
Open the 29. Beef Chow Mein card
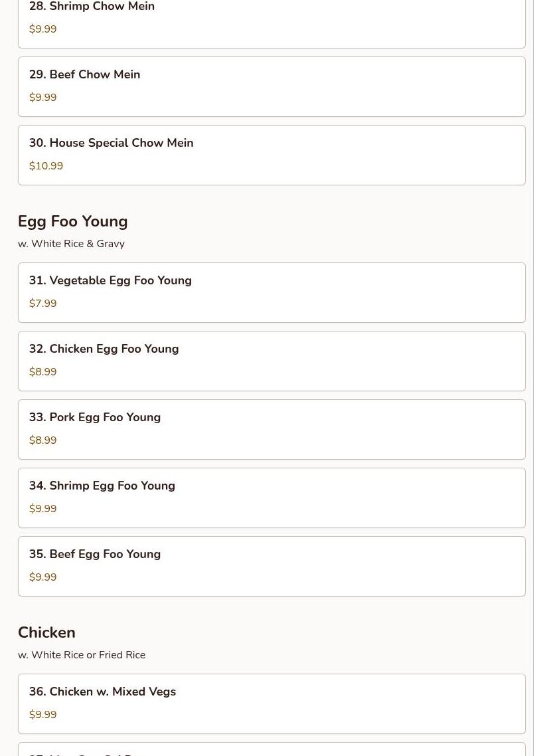point(272,87)
